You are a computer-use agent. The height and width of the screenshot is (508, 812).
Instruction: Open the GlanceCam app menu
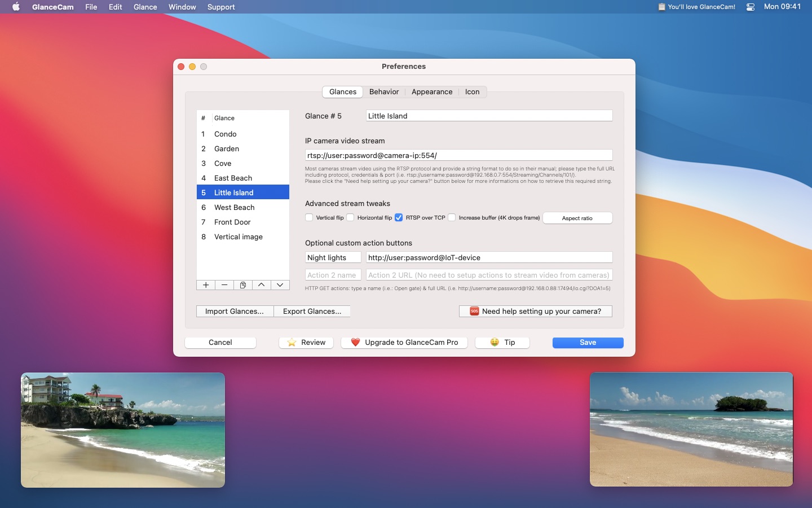53,7
